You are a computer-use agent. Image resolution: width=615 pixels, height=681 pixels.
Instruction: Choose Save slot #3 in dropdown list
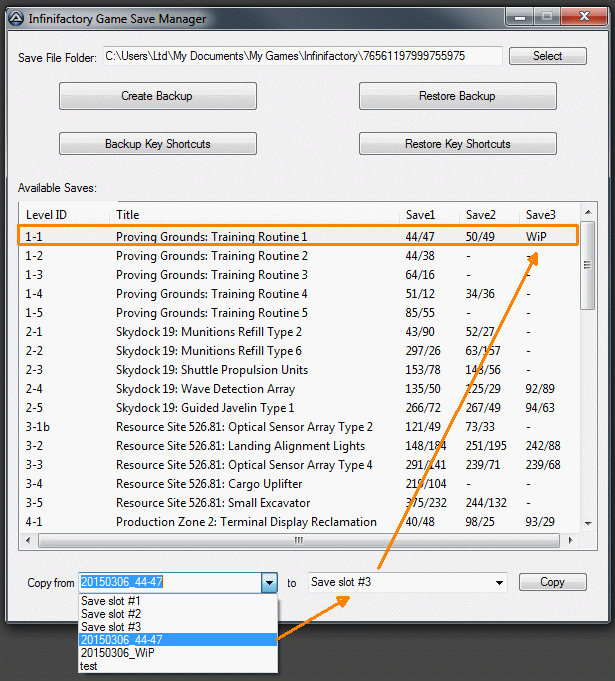tap(178, 627)
